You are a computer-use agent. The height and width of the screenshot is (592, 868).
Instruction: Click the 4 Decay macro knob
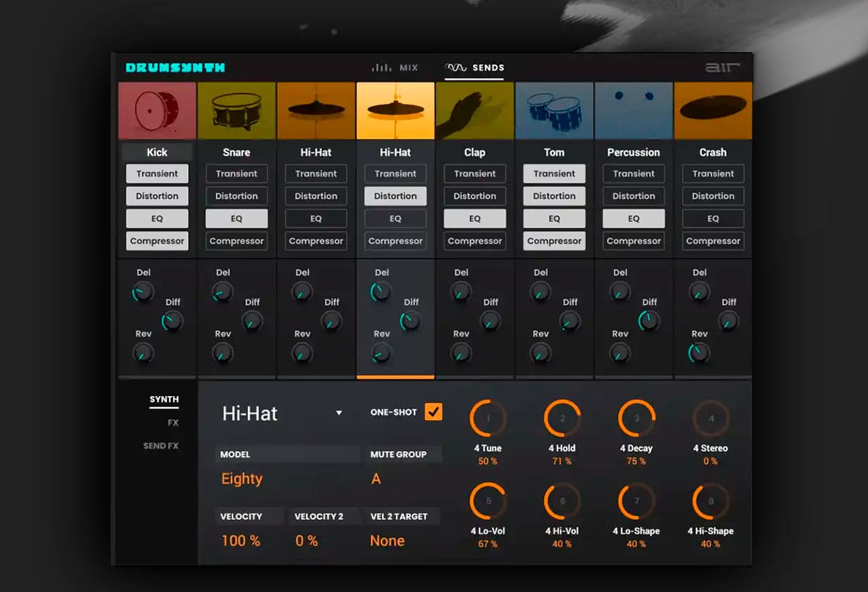pos(637,419)
